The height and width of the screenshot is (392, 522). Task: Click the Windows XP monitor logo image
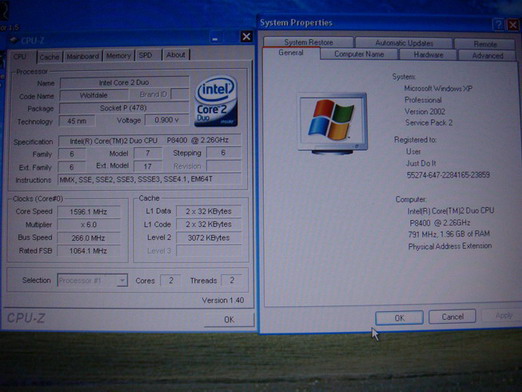coord(332,124)
